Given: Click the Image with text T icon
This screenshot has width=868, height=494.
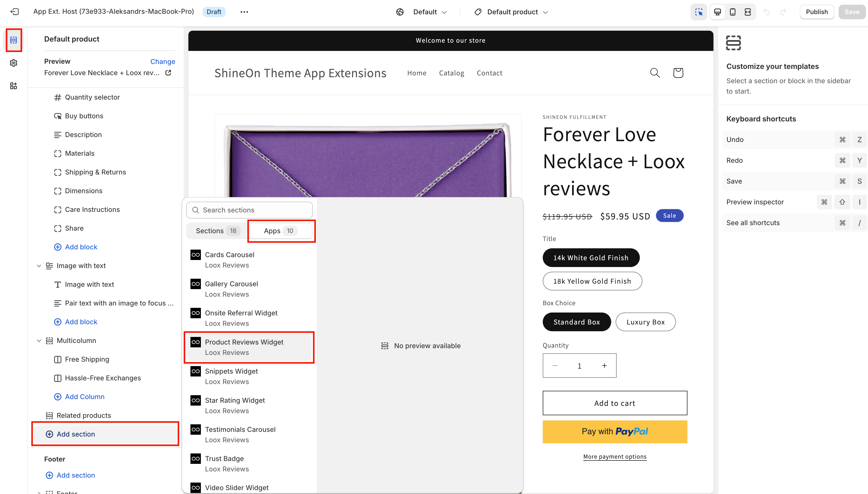Looking at the screenshot, I should [58, 285].
